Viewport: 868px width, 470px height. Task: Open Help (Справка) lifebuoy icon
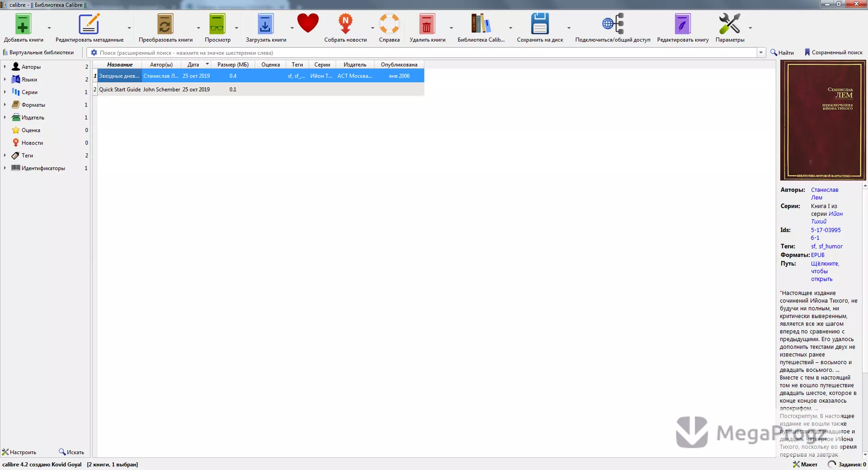(389, 24)
